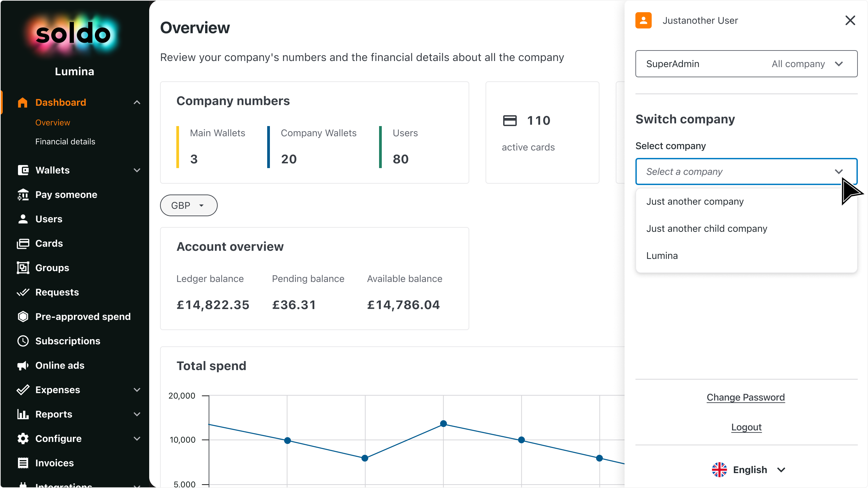Close the user profile panel
Screen dimensions: 868x488
pos(850,20)
